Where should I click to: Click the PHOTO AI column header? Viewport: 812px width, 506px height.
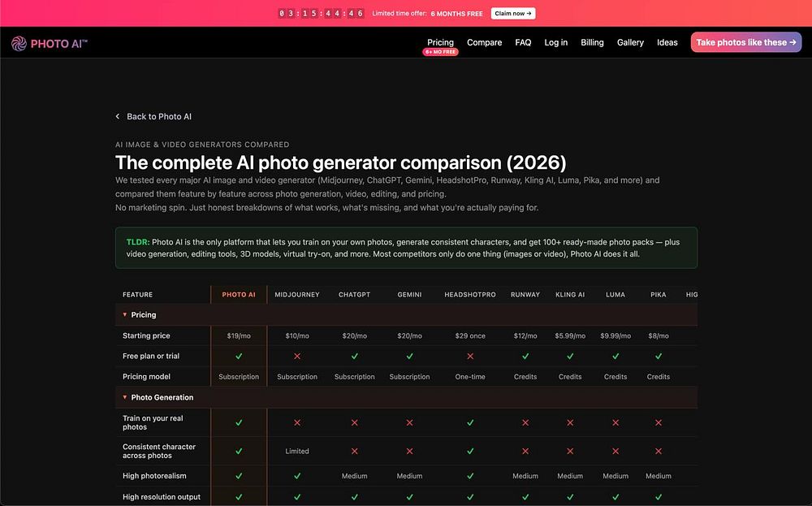[239, 295]
